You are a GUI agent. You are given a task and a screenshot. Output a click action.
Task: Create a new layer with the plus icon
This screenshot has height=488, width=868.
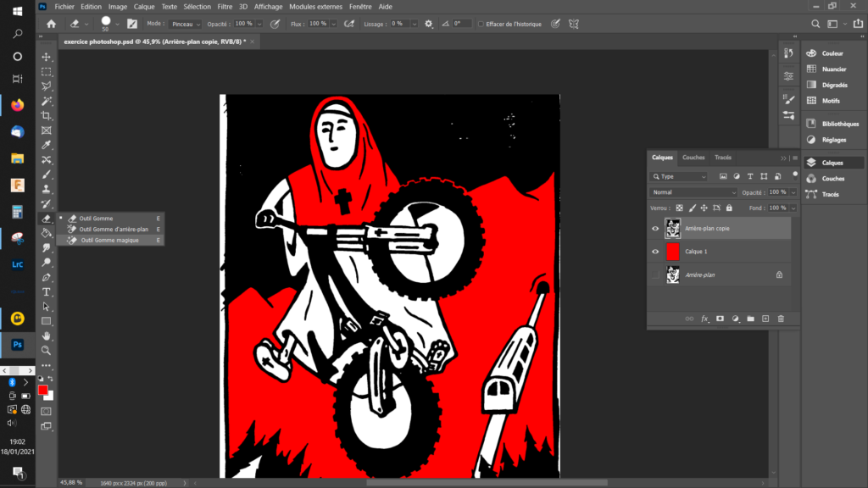(x=765, y=319)
